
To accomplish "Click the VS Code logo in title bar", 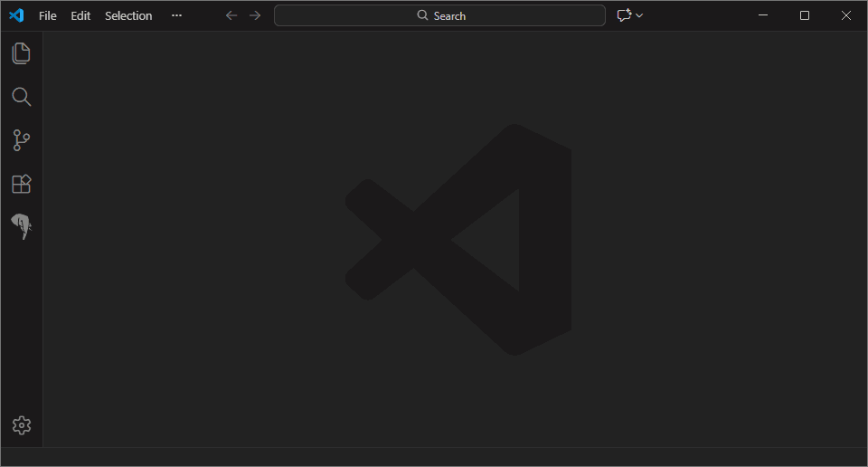I will pos(16,15).
